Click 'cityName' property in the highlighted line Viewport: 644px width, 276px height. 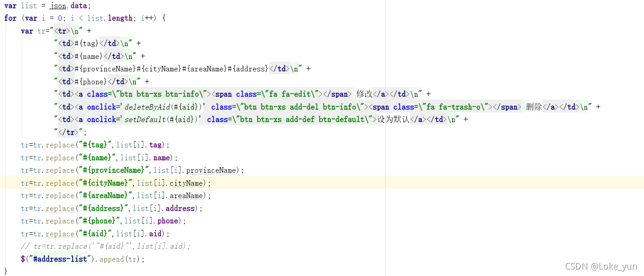point(186,183)
